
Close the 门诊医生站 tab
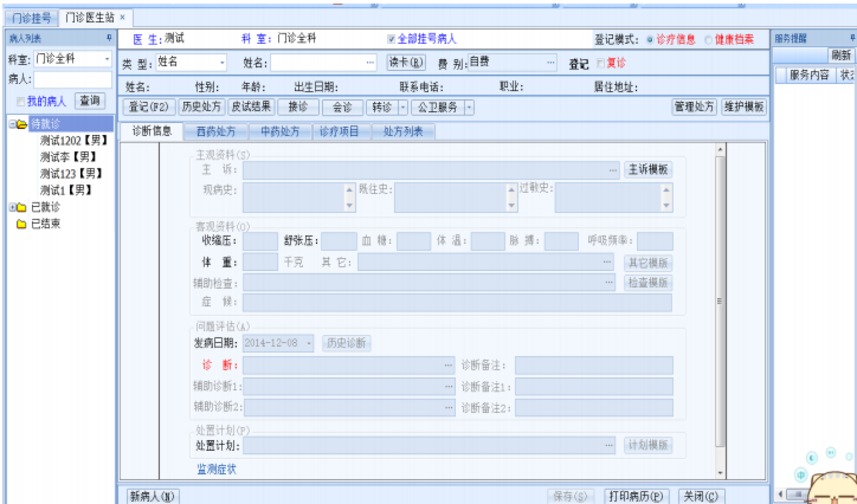(x=123, y=17)
